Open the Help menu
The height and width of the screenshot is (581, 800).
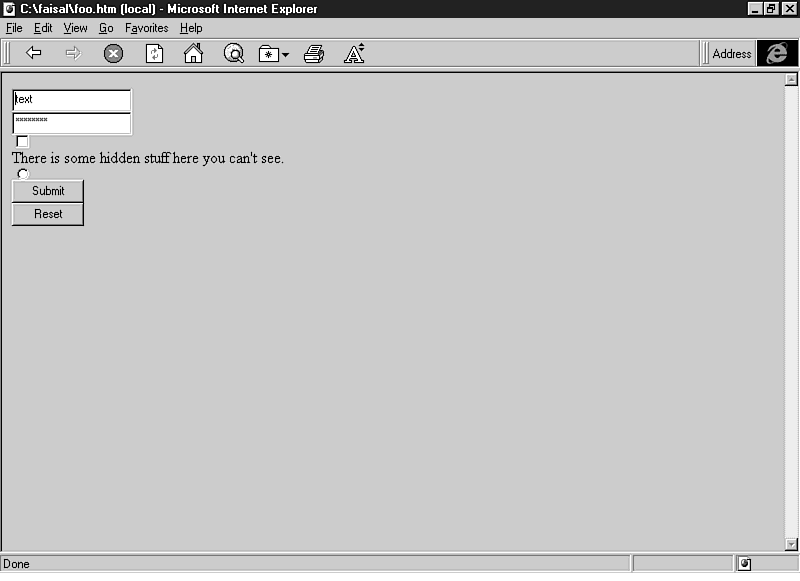click(x=191, y=28)
